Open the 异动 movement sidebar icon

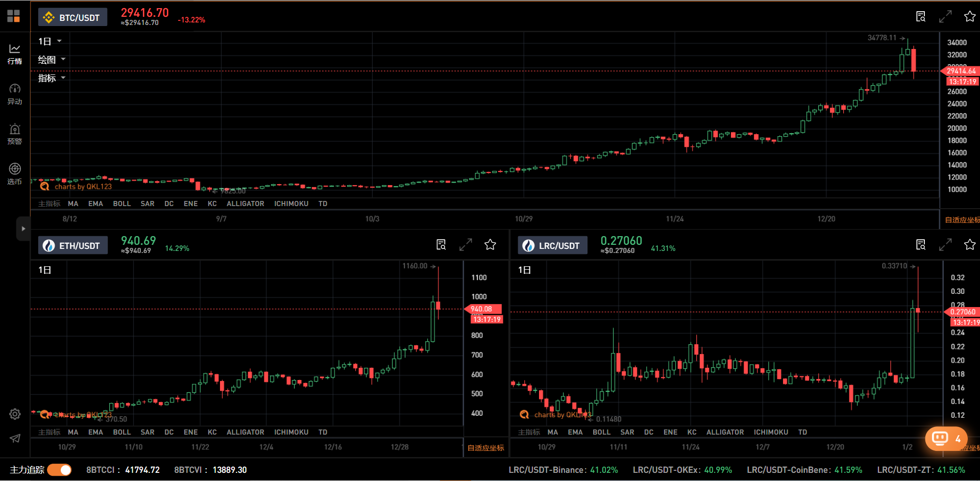click(15, 94)
